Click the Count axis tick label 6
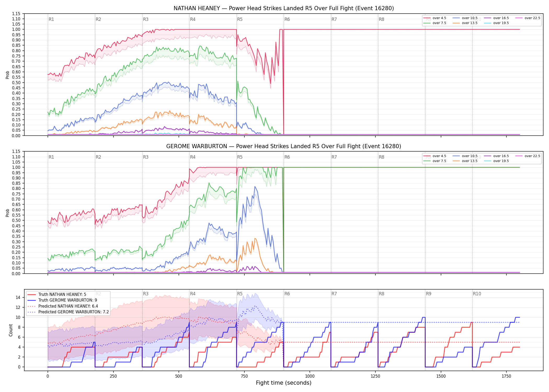This screenshot has width=549, height=392. (19, 337)
